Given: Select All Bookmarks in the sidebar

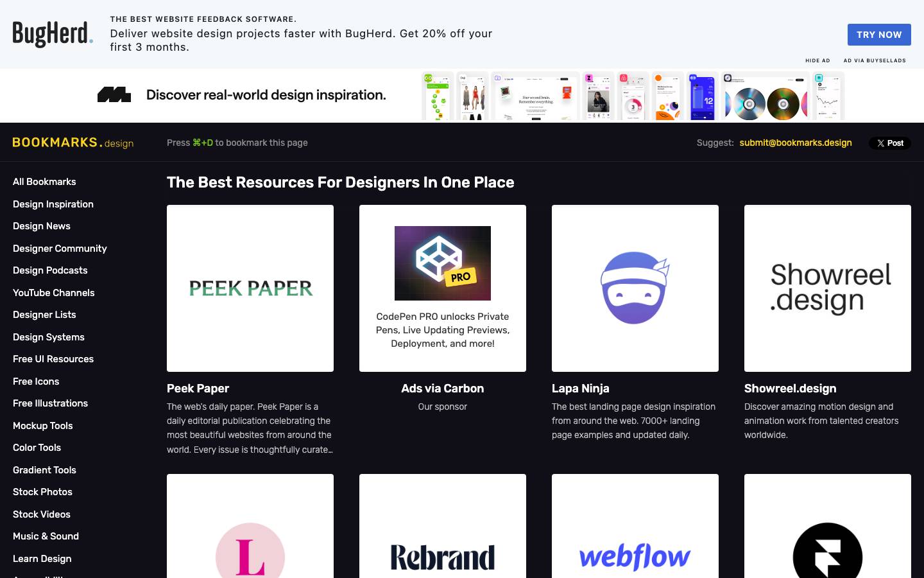Looking at the screenshot, I should (44, 182).
